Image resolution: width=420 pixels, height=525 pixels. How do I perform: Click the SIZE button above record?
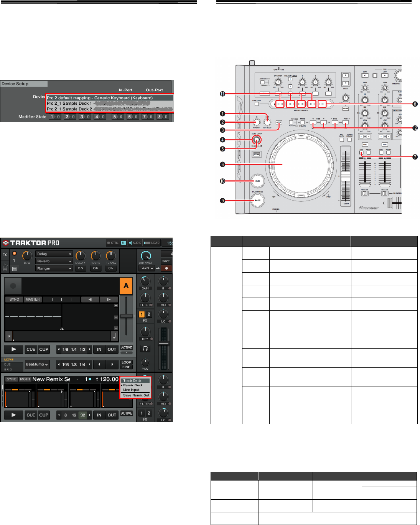pyautogui.click(x=166, y=261)
